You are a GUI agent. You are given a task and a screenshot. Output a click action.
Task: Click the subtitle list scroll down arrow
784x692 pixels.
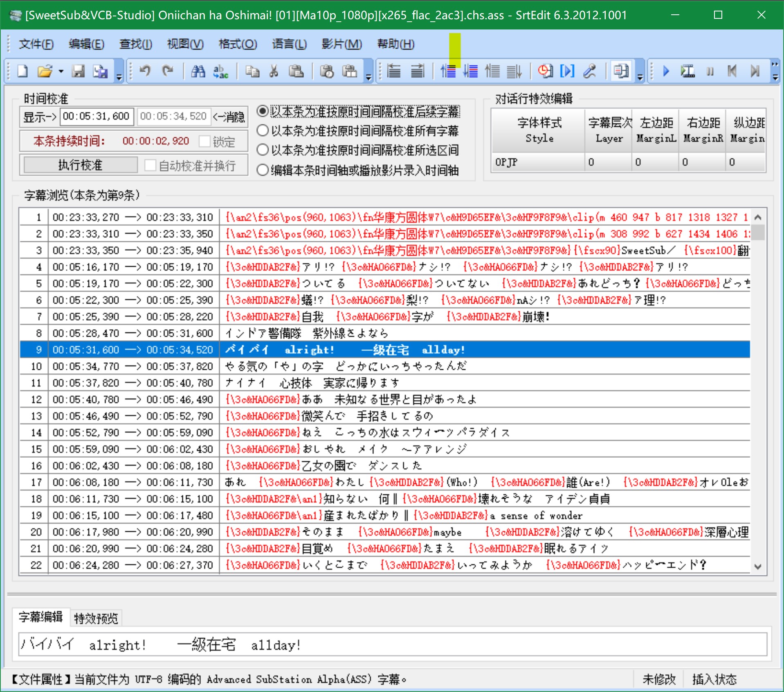758,566
